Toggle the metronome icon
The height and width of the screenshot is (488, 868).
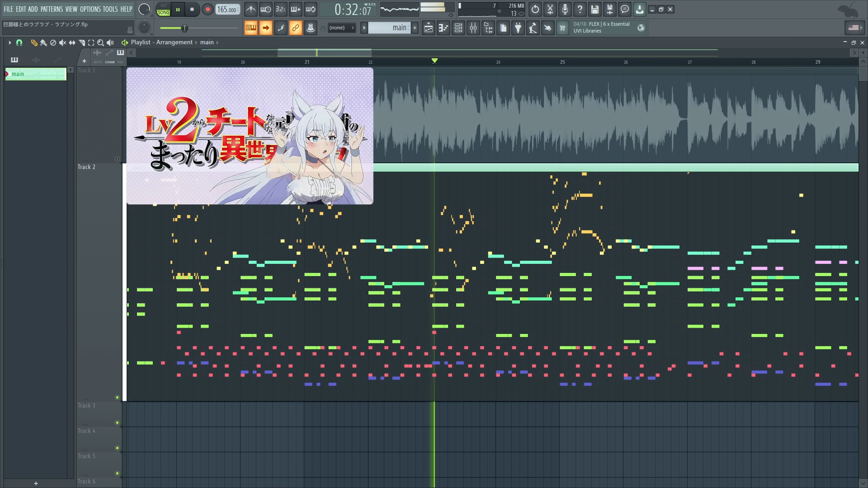pyautogui.click(x=251, y=9)
